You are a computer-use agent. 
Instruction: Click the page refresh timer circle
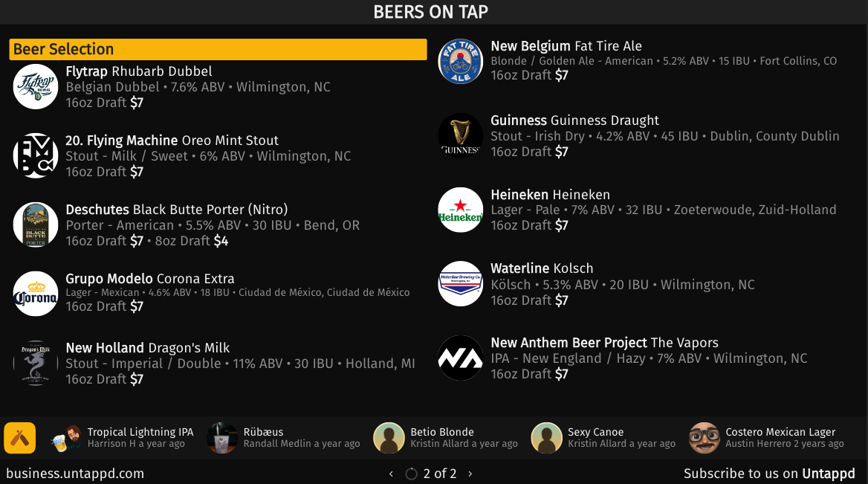[411, 474]
